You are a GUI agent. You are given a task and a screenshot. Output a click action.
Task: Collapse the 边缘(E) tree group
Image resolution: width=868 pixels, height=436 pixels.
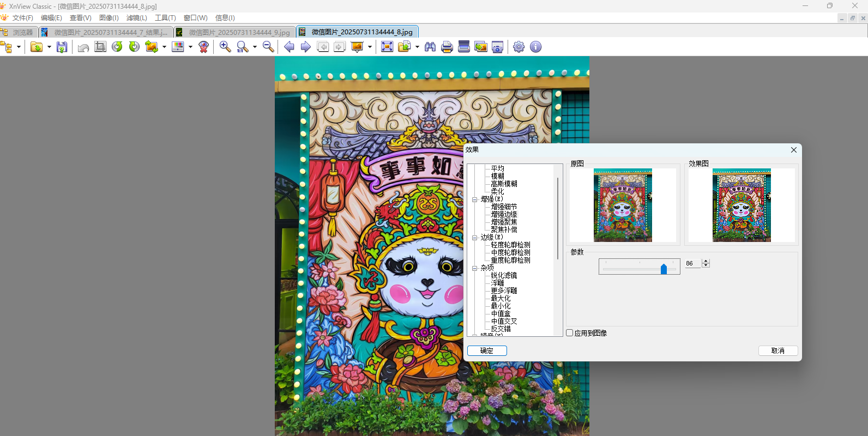coord(475,238)
